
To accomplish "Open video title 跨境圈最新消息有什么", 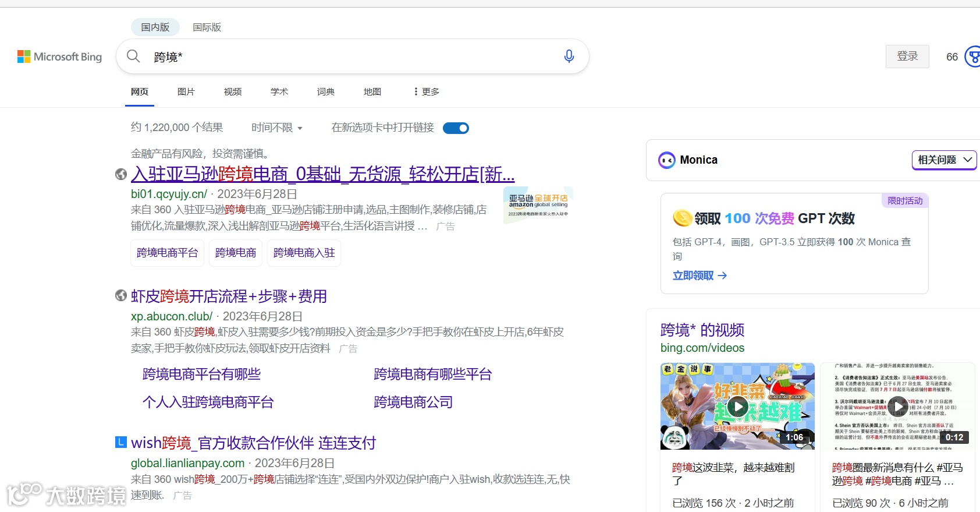I will (x=897, y=474).
